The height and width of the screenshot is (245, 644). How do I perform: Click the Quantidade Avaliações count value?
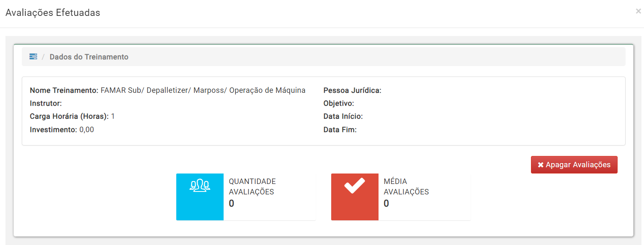(x=232, y=204)
